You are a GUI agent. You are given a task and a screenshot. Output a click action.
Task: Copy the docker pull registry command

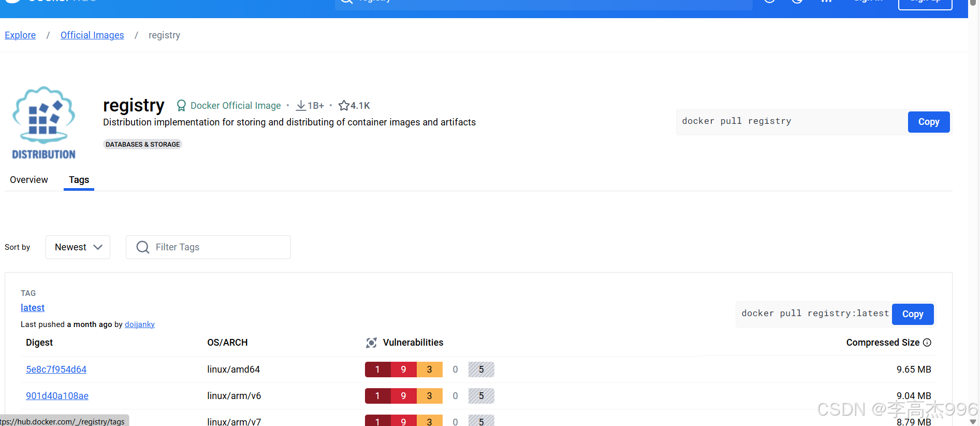(x=929, y=122)
